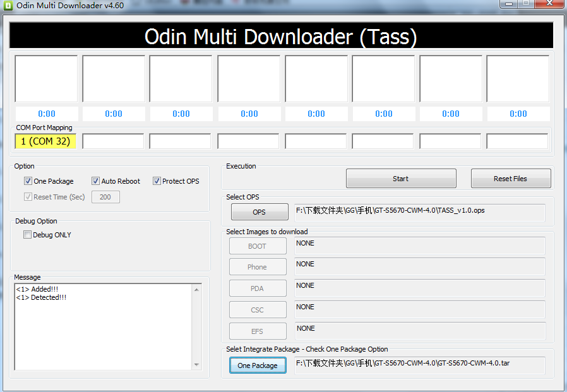Toggle the Auto Reboot checkbox
The image size is (567, 392).
click(96, 181)
